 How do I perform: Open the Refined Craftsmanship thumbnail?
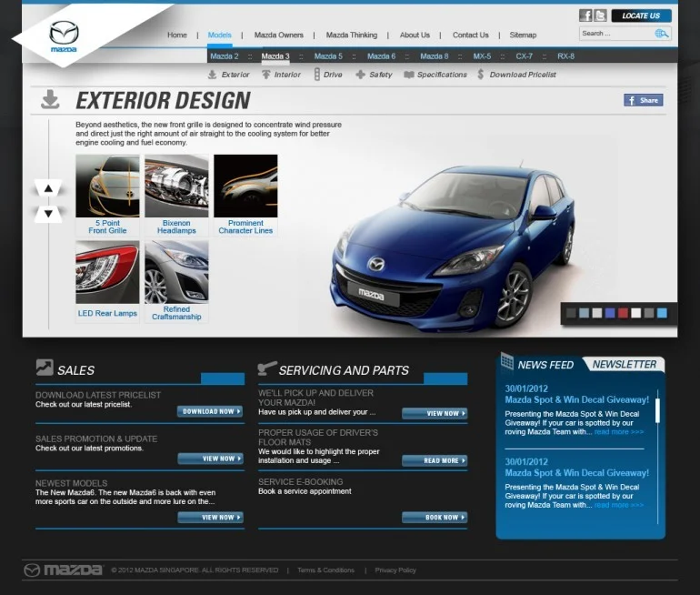pos(176,281)
